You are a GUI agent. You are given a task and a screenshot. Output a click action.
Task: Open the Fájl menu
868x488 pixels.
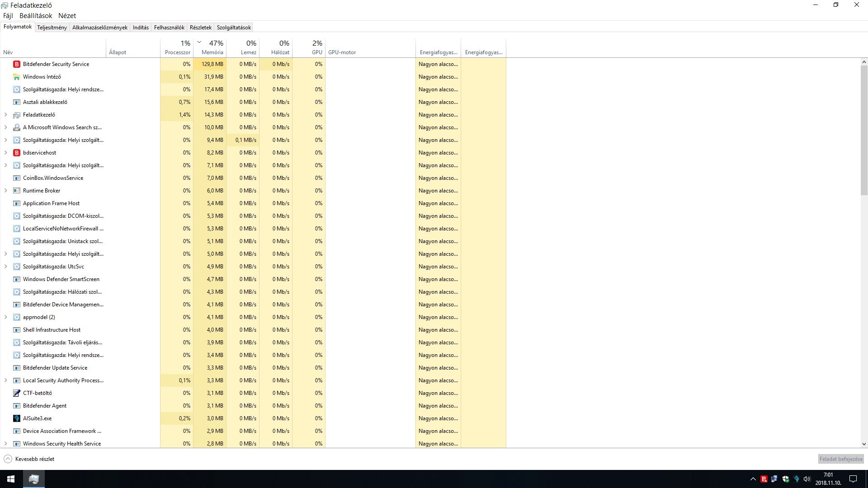click(8, 16)
